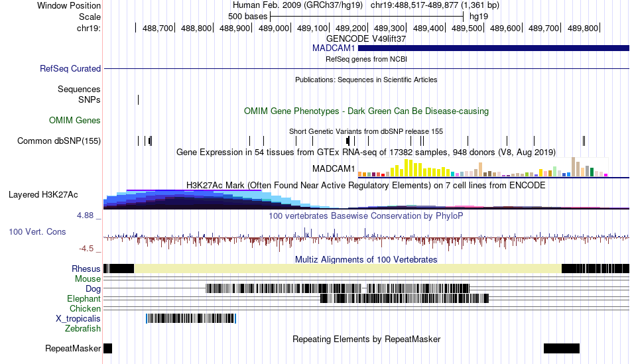630x364 pixels.
Task: Click the chr19: ruler label
Action: pyautogui.click(x=89, y=28)
